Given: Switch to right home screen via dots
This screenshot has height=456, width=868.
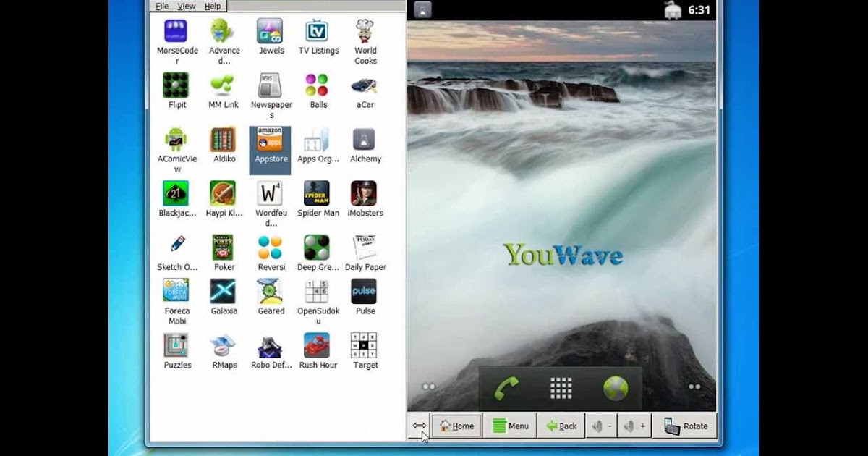Looking at the screenshot, I should coord(694,387).
